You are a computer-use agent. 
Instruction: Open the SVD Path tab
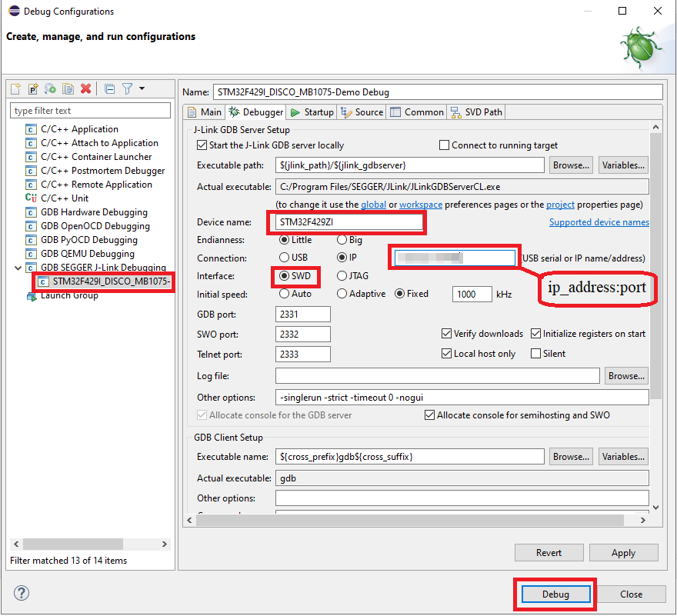[x=477, y=112]
